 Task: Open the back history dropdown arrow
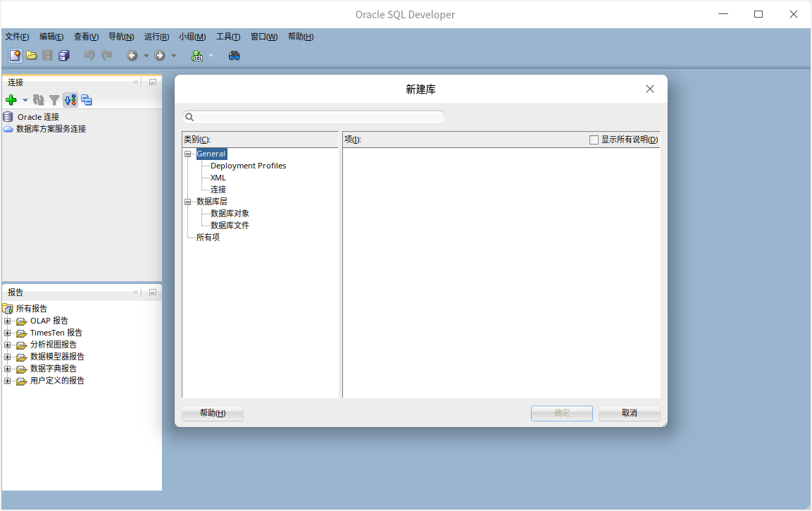click(x=146, y=56)
